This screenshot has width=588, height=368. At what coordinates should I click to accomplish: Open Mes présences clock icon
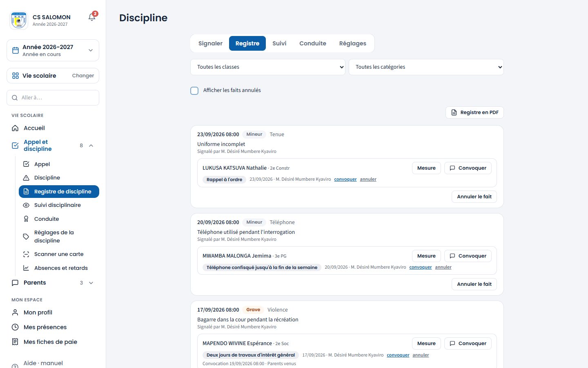[15, 327]
